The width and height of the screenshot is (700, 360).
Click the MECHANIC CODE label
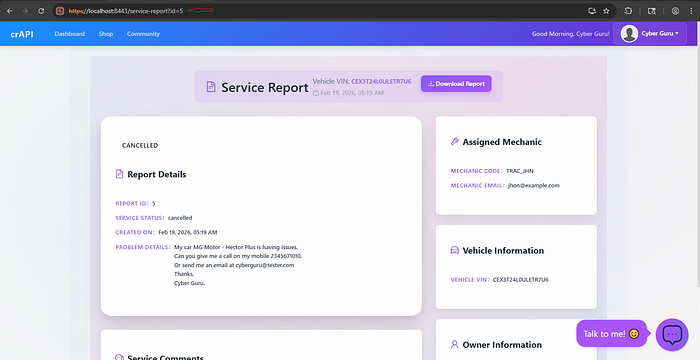coord(477,171)
